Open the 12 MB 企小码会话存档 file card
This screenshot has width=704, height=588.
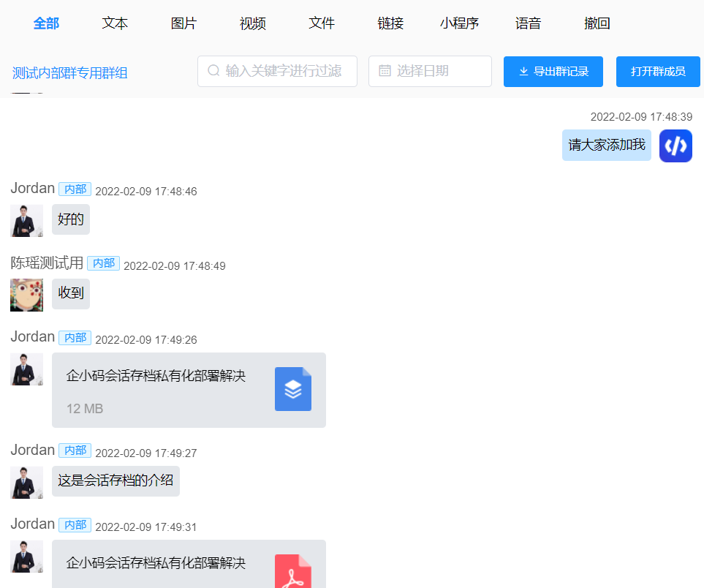tap(189, 390)
